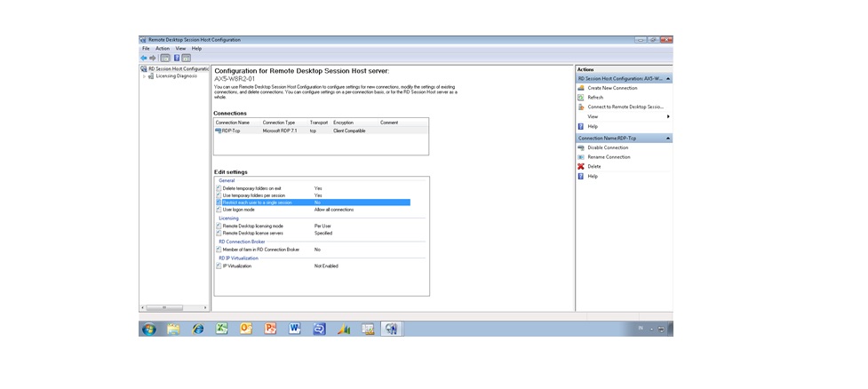The height and width of the screenshot is (389, 868).
Task: Click the IN language indicator in the tray
Action: (641, 328)
